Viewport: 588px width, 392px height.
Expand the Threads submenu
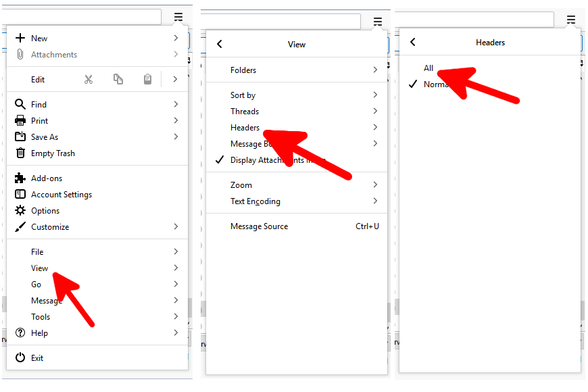(x=245, y=111)
